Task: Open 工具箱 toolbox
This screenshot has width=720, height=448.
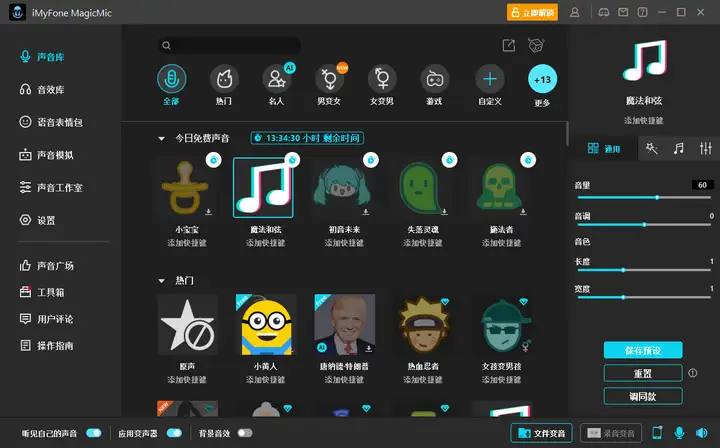Action: coord(42,292)
